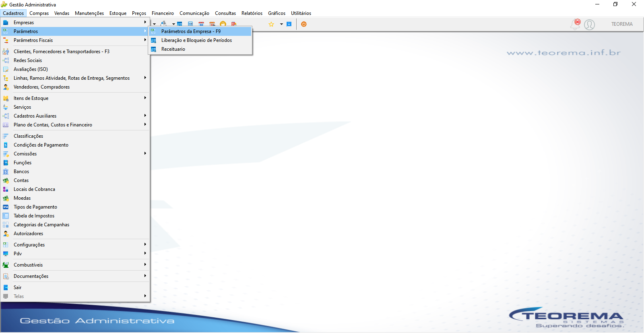Select the Funções entry
Screen dimensions: 644x333
click(75, 163)
